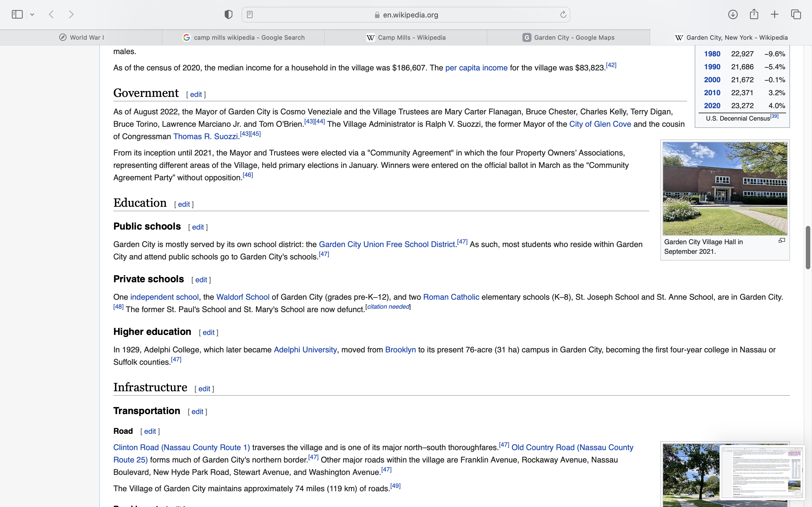
Task: Open the privacy report shield icon
Action: pyautogui.click(x=228, y=14)
